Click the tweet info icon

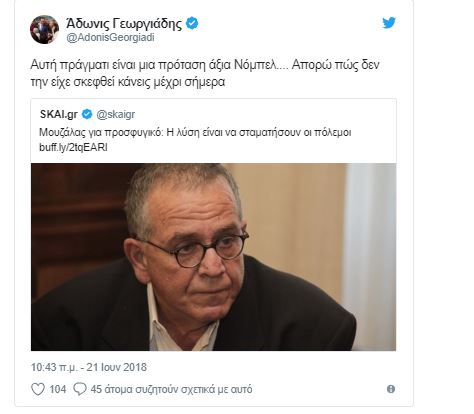tap(391, 389)
